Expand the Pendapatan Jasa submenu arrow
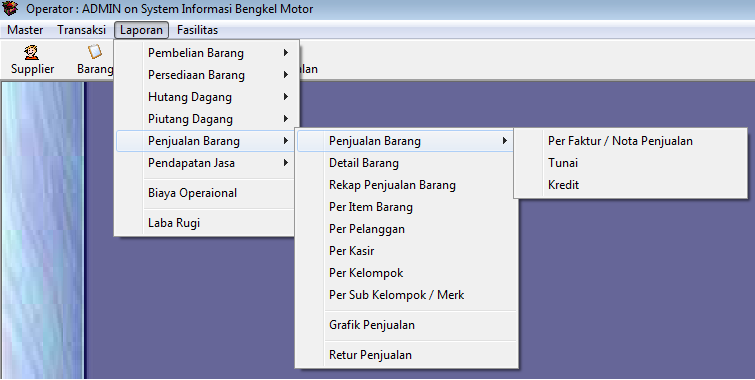This screenshot has height=380, width=755. (286, 163)
